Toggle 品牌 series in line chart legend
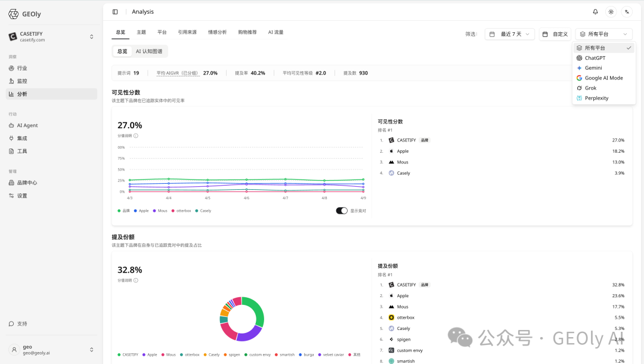 [x=123, y=211]
